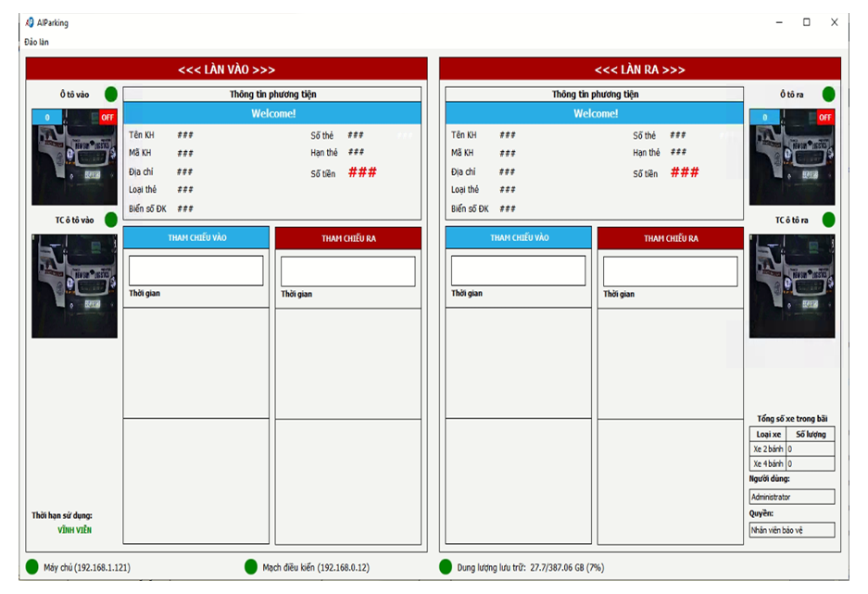Toggle the red OFF switch on Ô tô vào camera
This screenshot has width=868, height=594.
(108, 118)
